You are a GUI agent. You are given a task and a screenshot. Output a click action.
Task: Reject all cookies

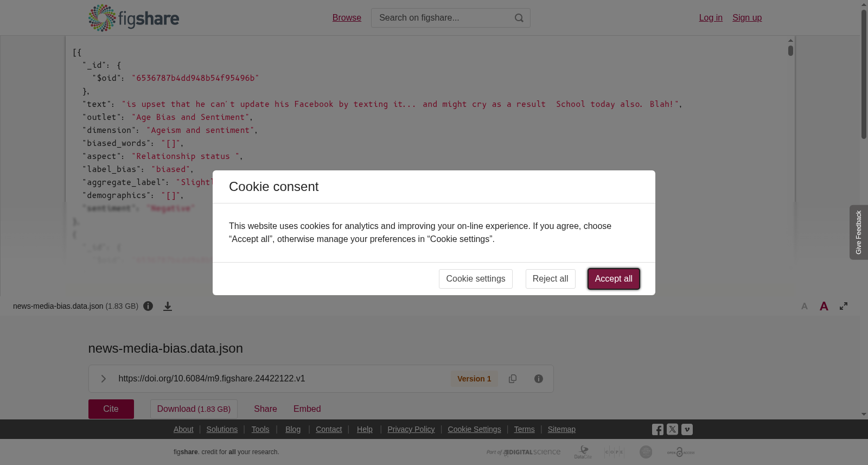coord(551,279)
